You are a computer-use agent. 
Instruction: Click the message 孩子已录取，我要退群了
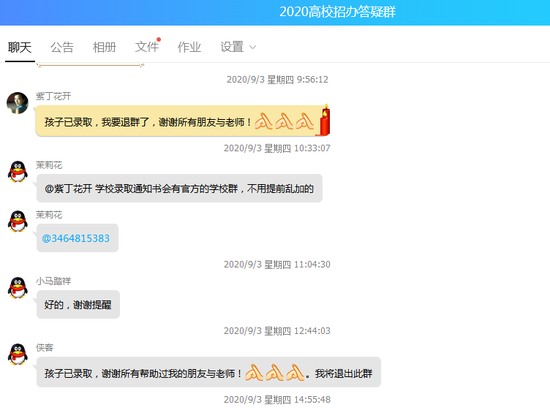pos(182,121)
